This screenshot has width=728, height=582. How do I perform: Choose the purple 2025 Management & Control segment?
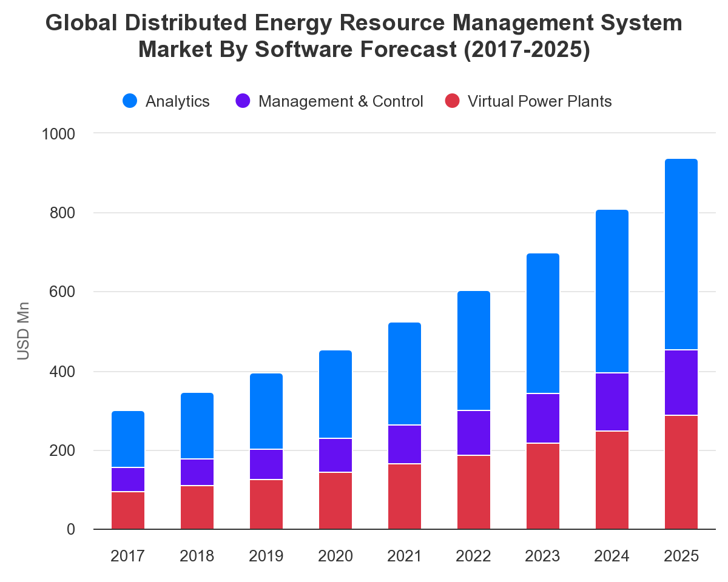click(x=681, y=383)
